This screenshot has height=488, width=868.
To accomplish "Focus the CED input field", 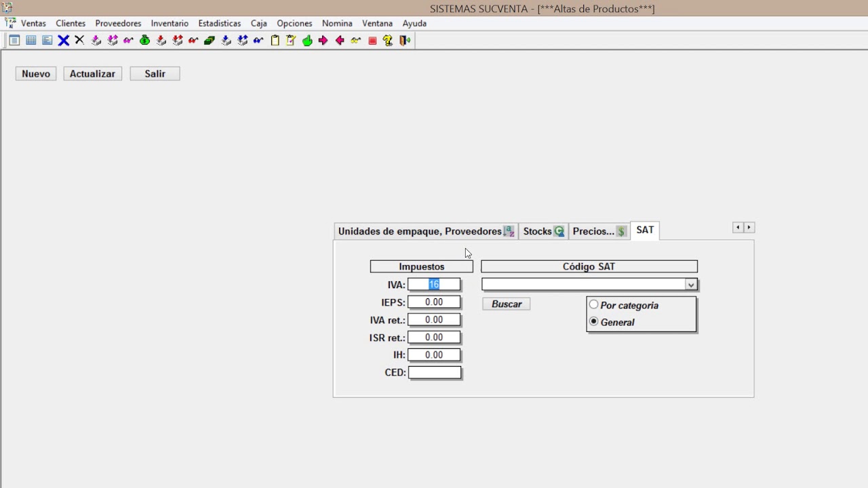I will [x=435, y=373].
